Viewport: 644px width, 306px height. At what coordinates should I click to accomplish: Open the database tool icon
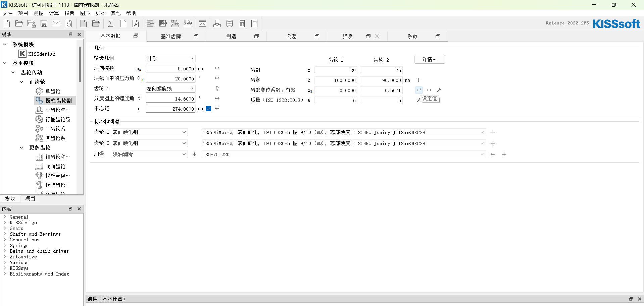point(230,23)
